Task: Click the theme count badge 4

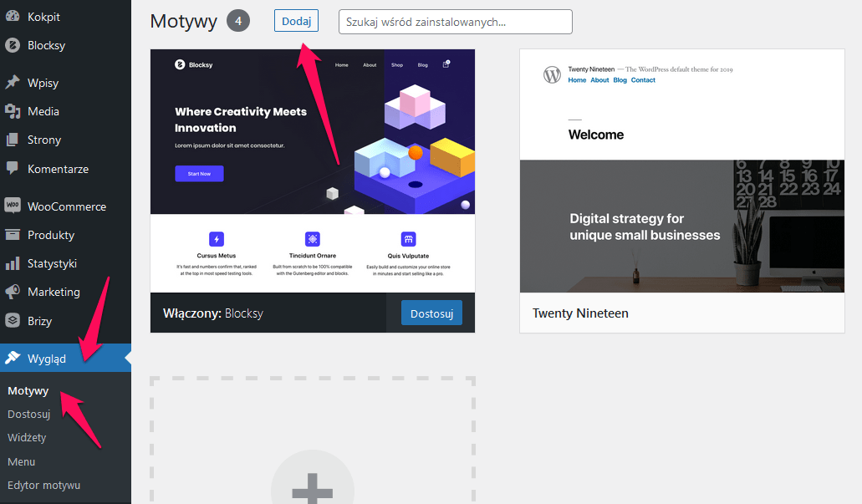Action: point(238,21)
